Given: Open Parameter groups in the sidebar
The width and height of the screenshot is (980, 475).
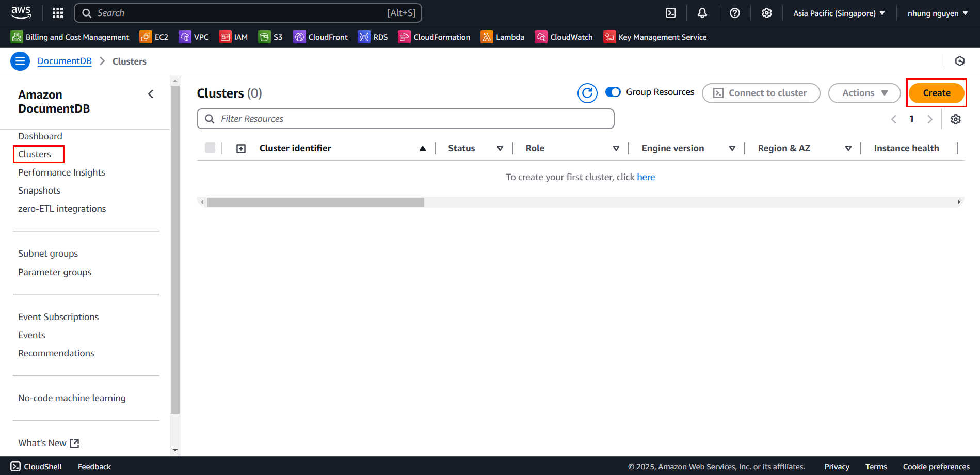Looking at the screenshot, I should (x=55, y=272).
